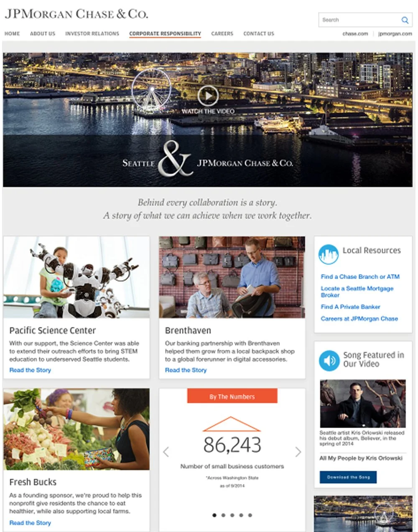Click the orange house outline icon
The height and width of the screenshot is (532, 418).
232,424
